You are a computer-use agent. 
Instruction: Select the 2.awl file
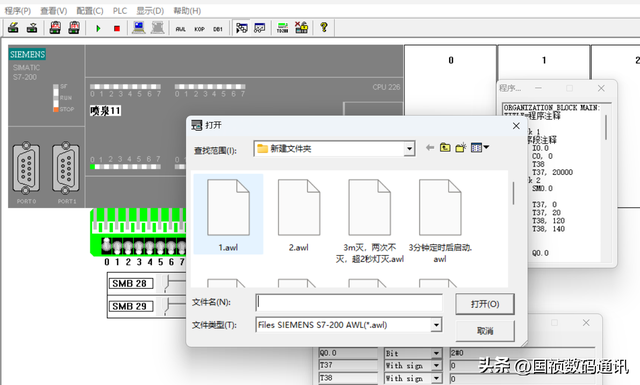tap(299, 214)
